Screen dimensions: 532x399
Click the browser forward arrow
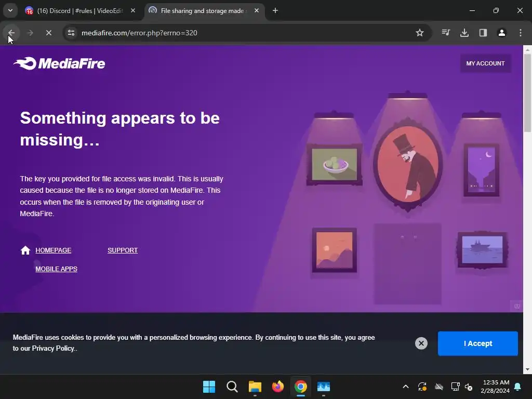point(30,33)
